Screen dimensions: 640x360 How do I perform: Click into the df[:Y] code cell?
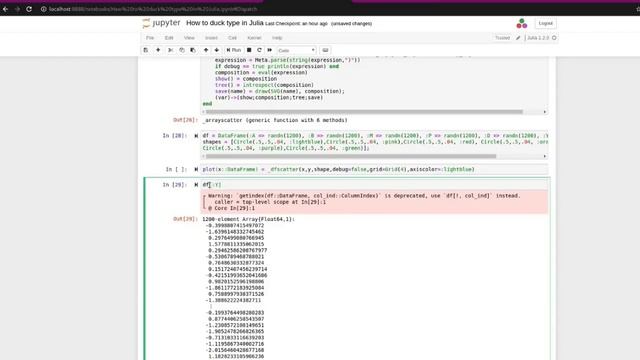374,185
